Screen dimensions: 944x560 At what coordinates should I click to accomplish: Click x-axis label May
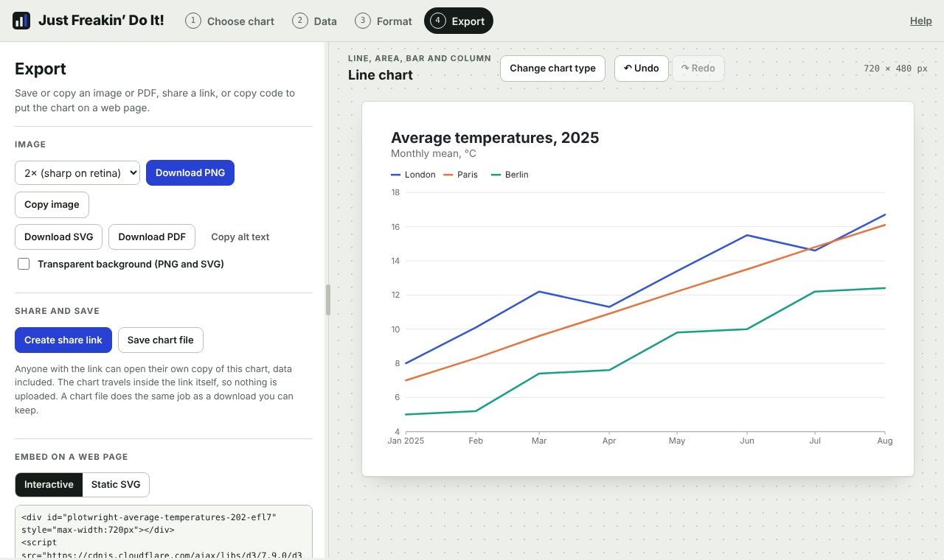point(677,441)
